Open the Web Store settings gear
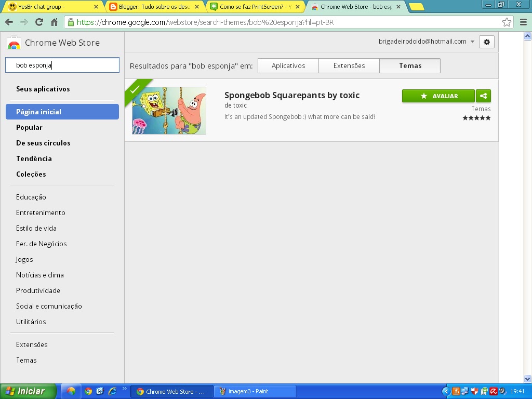 pyautogui.click(x=486, y=42)
